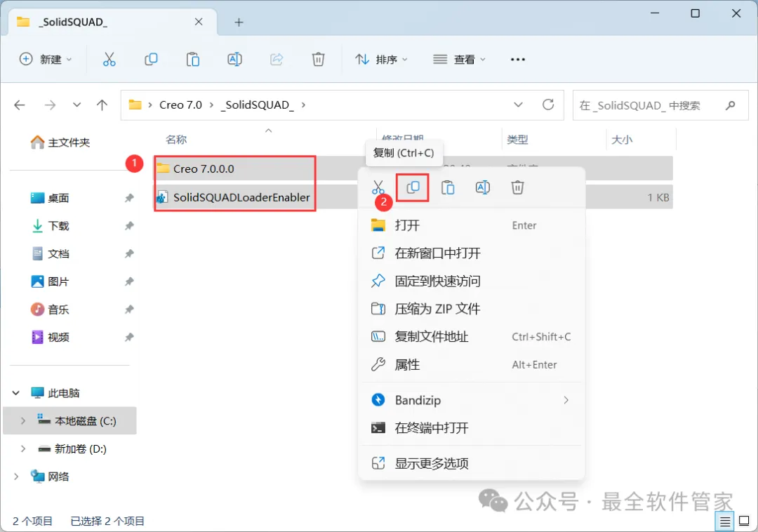Image resolution: width=758 pixels, height=532 pixels.
Task: Select 打开 in the context menu
Action: 472,225
